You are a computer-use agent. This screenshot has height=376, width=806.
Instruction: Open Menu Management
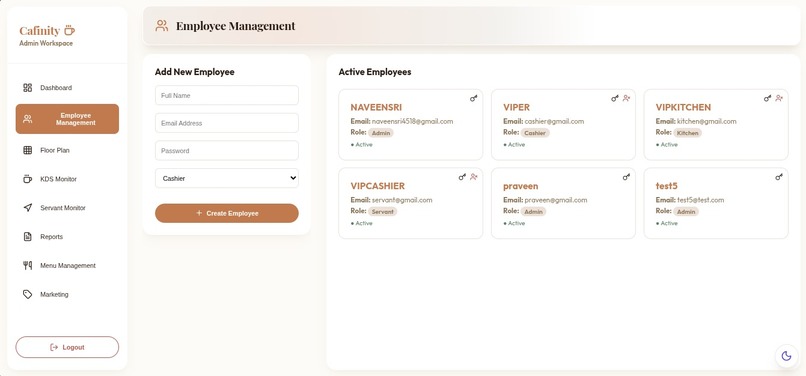67,265
